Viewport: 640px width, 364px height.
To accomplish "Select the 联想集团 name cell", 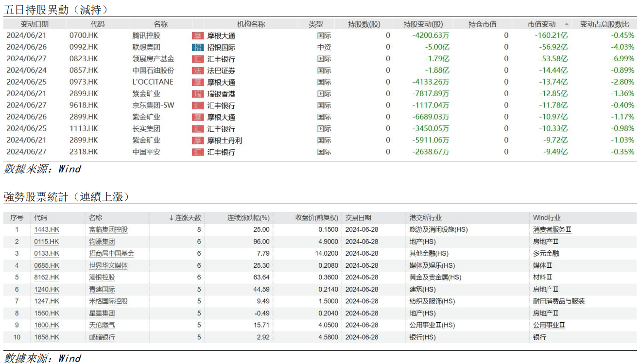I will point(146,47).
